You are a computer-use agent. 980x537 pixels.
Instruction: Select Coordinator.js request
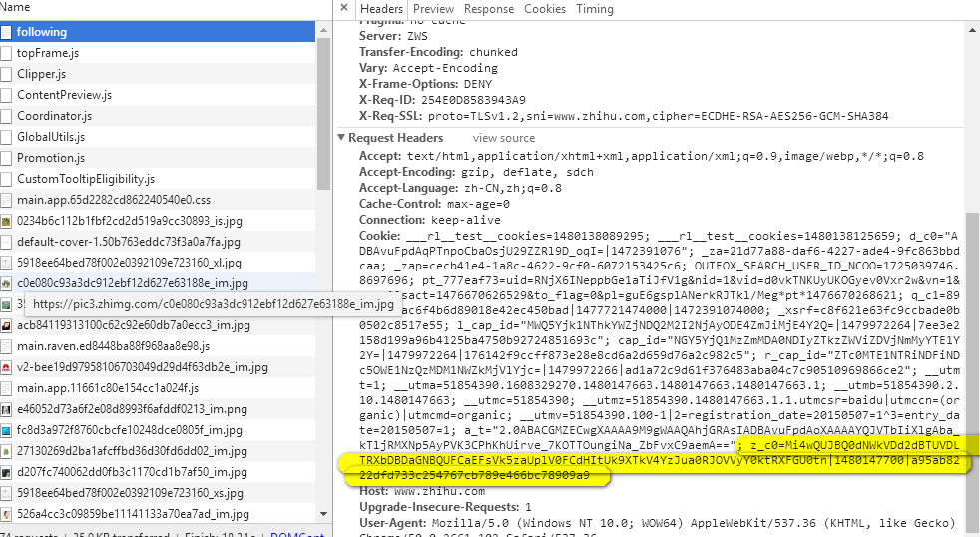158,116
